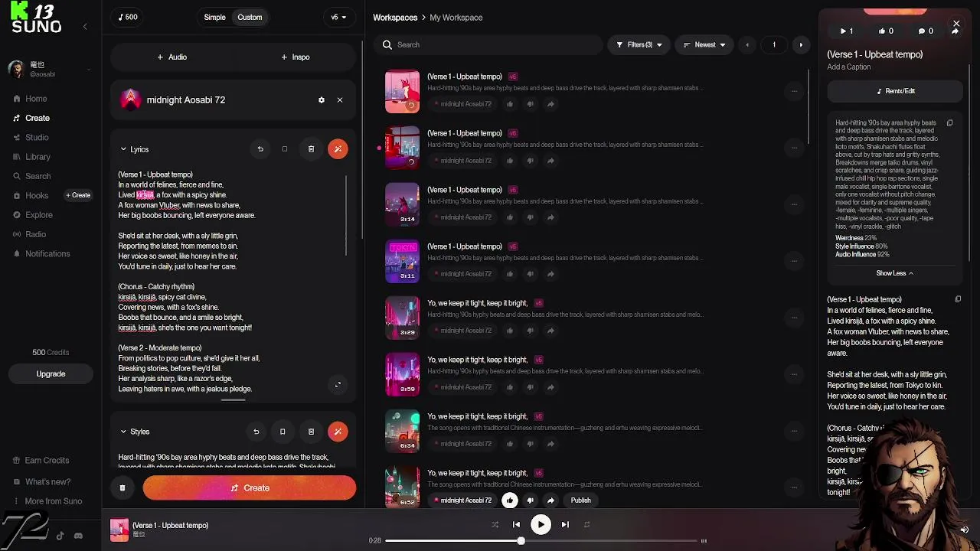
Task: Go to the next workspace page
Action: [801, 45]
